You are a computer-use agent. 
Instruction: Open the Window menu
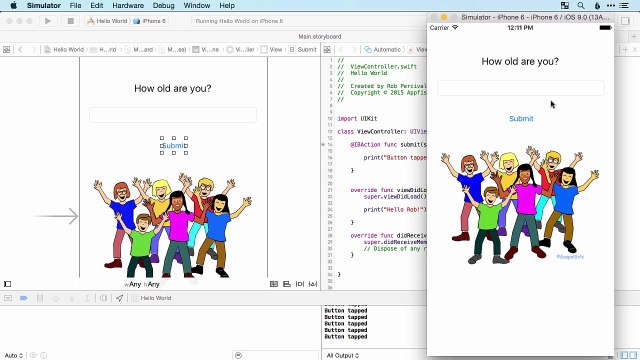[197, 5]
